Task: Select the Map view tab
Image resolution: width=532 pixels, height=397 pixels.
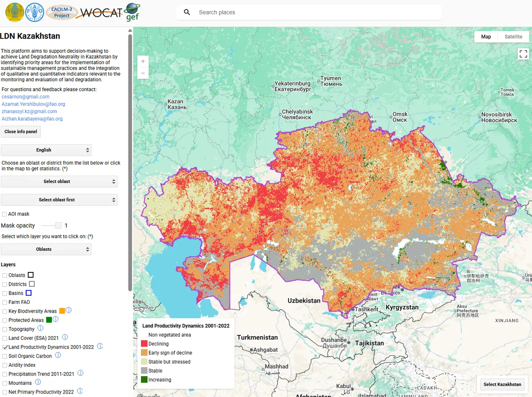Action: 486,36
